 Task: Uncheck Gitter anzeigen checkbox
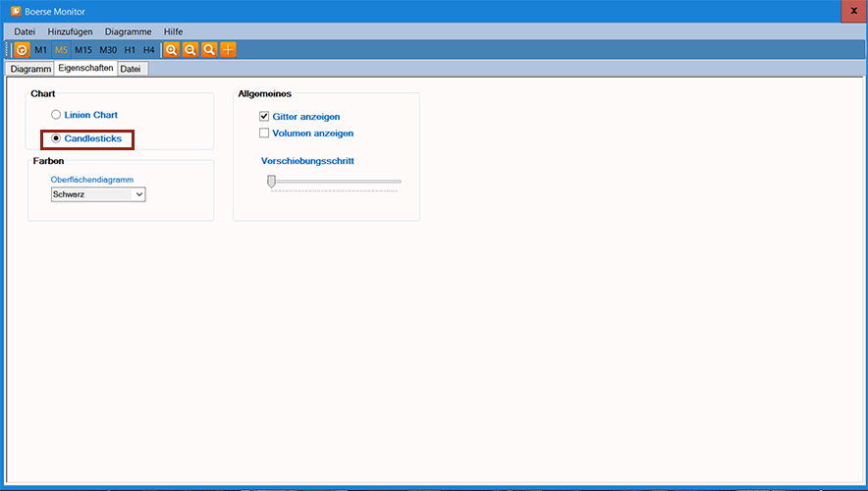point(264,116)
